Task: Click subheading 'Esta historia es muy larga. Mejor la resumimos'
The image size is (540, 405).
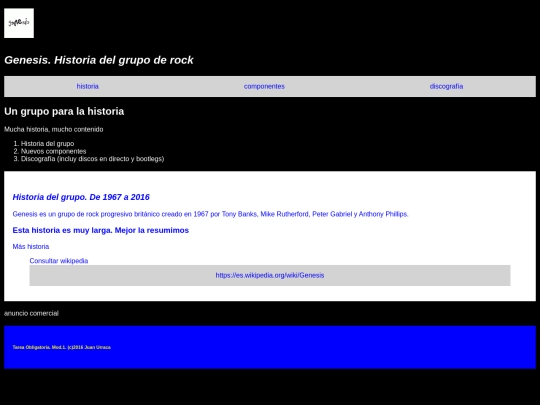Action: (x=101, y=230)
